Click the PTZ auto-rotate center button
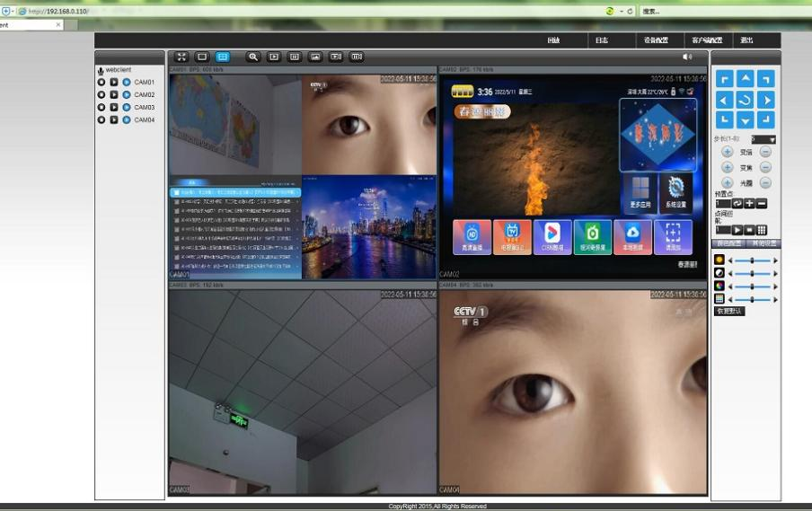Image resolution: width=812 pixels, height=511 pixels. [745, 99]
